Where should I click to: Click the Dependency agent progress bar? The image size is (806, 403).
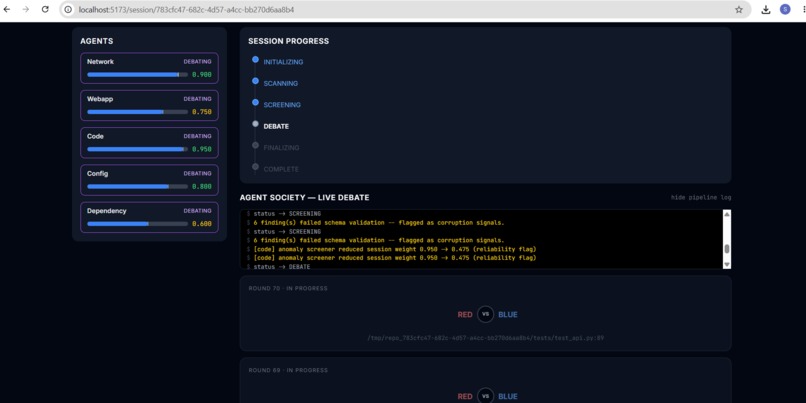point(137,224)
